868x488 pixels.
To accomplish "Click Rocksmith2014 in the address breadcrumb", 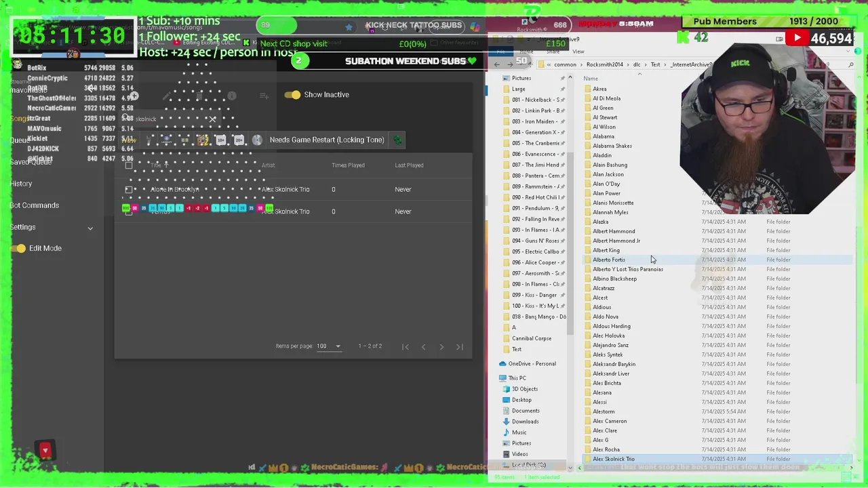I will click(x=604, y=64).
